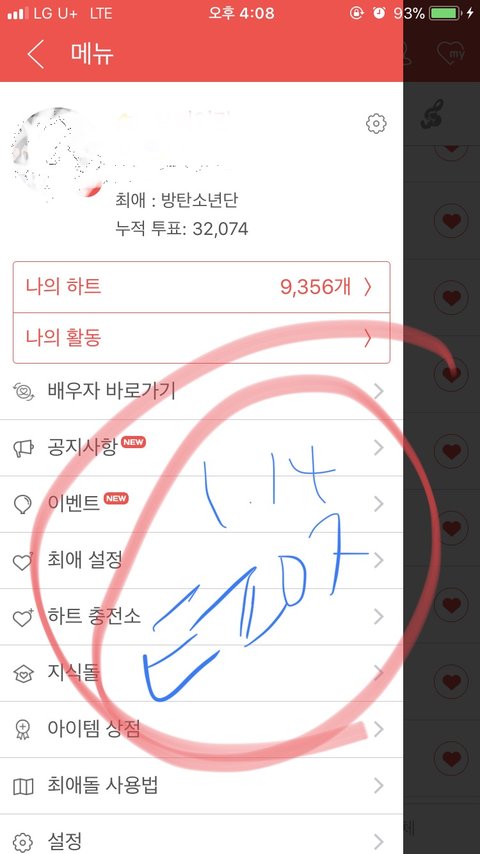Open 나의 하트 9,356개 row
The width and height of the screenshot is (480, 854).
click(x=202, y=287)
